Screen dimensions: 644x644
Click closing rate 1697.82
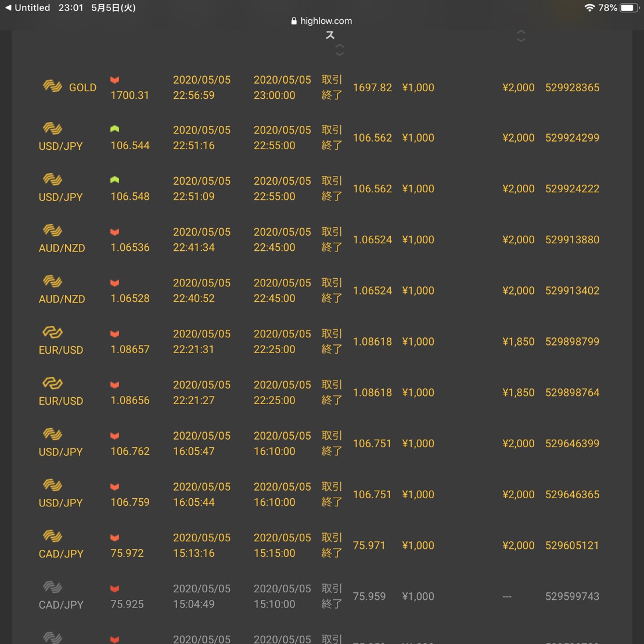click(x=372, y=88)
